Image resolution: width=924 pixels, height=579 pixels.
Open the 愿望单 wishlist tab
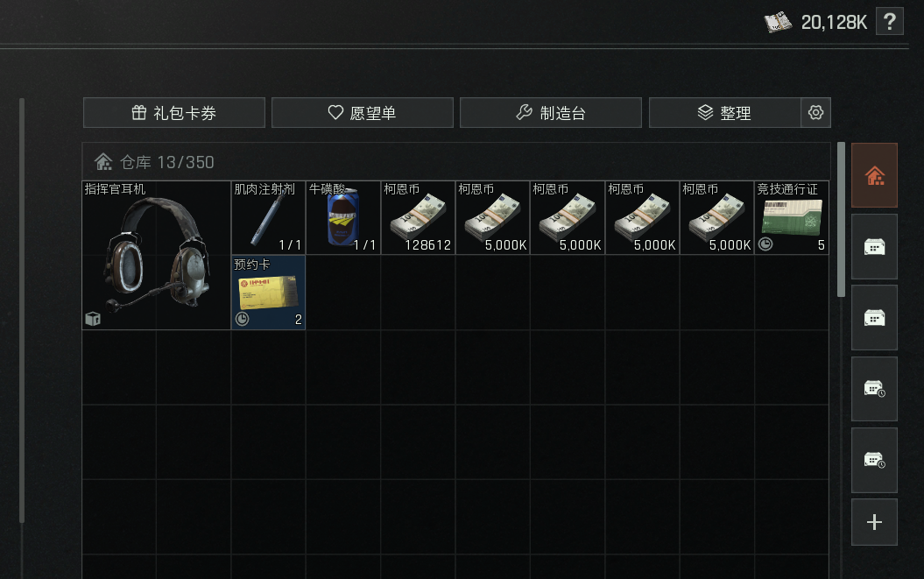(363, 113)
